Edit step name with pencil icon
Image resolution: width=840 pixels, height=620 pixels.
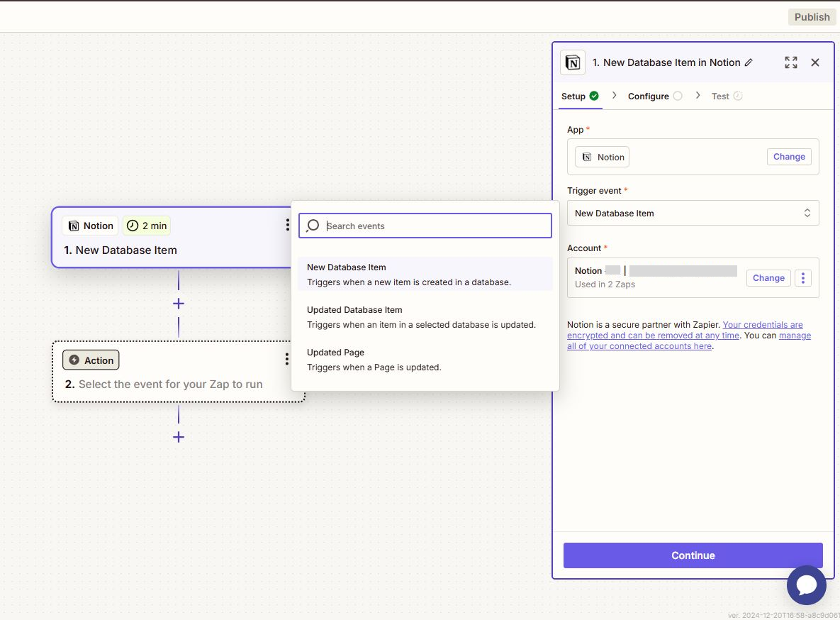click(x=749, y=62)
